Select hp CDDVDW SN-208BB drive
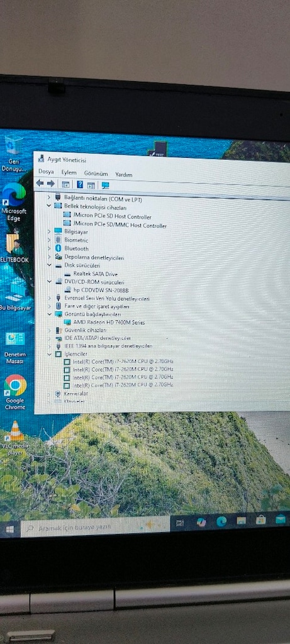Screen dimensions: 290x644 coord(100,289)
